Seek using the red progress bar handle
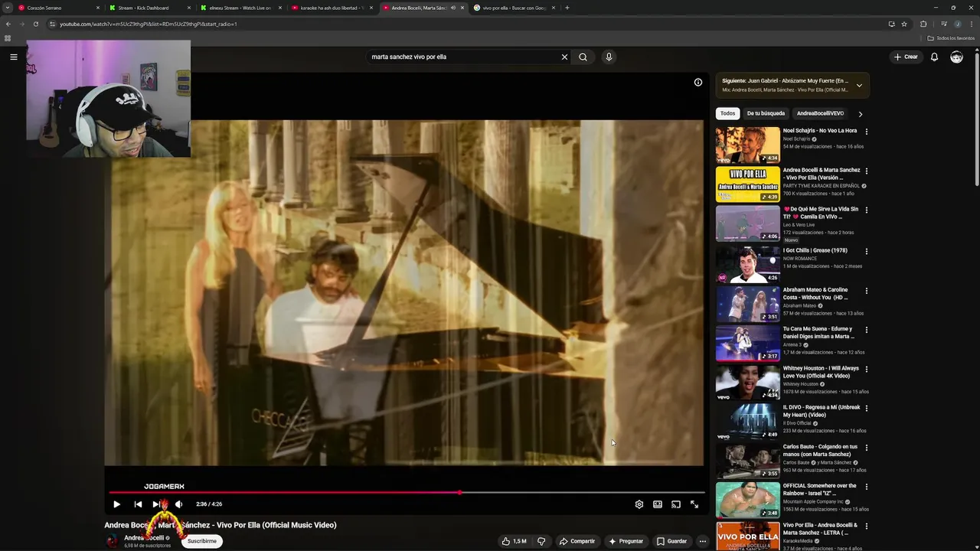This screenshot has height=551, width=980. pyautogui.click(x=459, y=493)
